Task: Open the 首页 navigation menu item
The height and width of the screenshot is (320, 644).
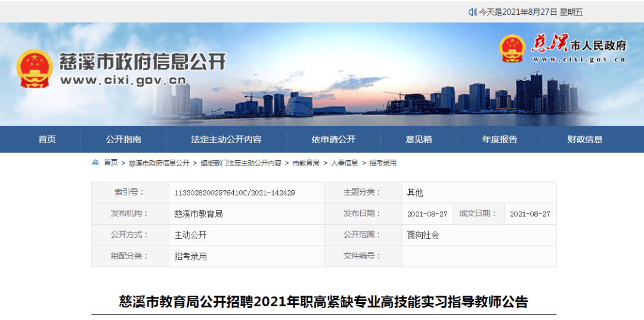Action: coord(47,139)
